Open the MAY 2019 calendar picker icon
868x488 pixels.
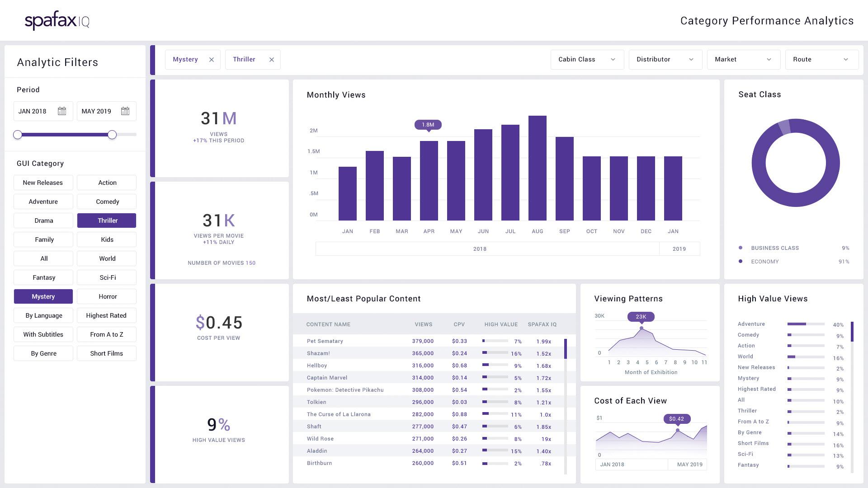(x=125, y=111)
